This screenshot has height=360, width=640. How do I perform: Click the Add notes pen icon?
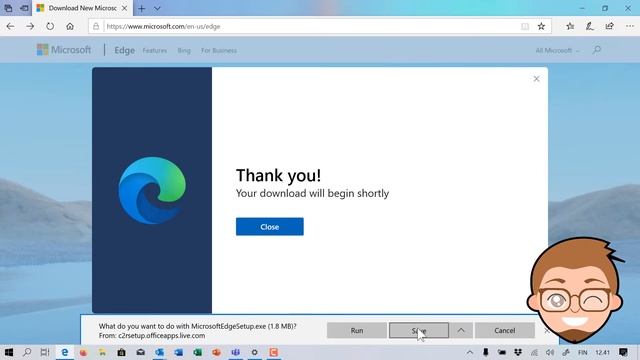point(590,27)
